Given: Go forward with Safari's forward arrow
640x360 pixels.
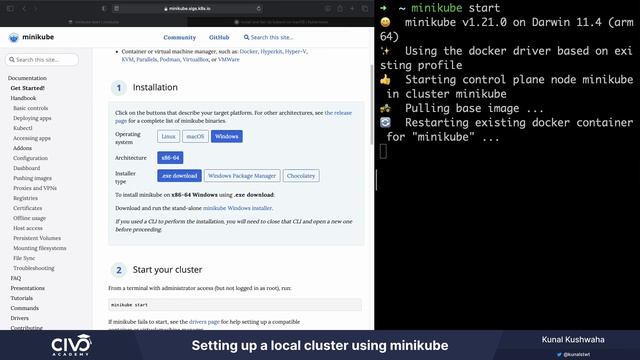Looking at the screenshot, I should click(36, 9).
